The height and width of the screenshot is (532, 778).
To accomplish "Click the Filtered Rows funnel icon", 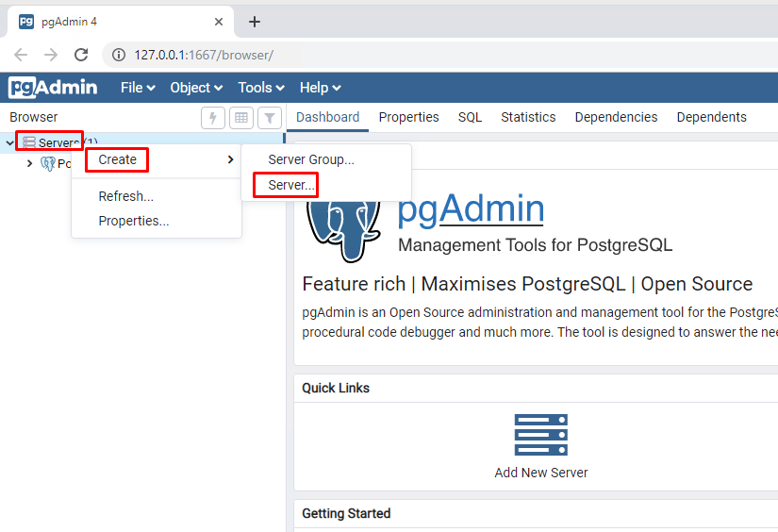I will tap(270, 118).
